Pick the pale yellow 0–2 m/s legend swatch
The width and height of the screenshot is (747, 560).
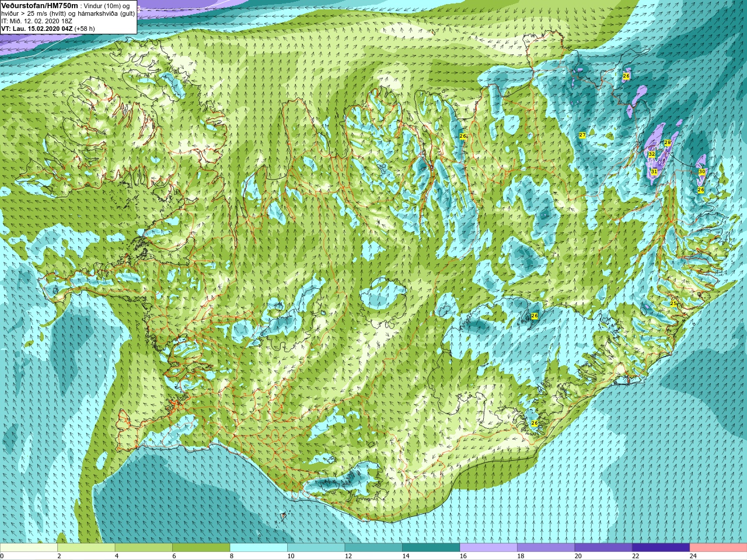29,548
